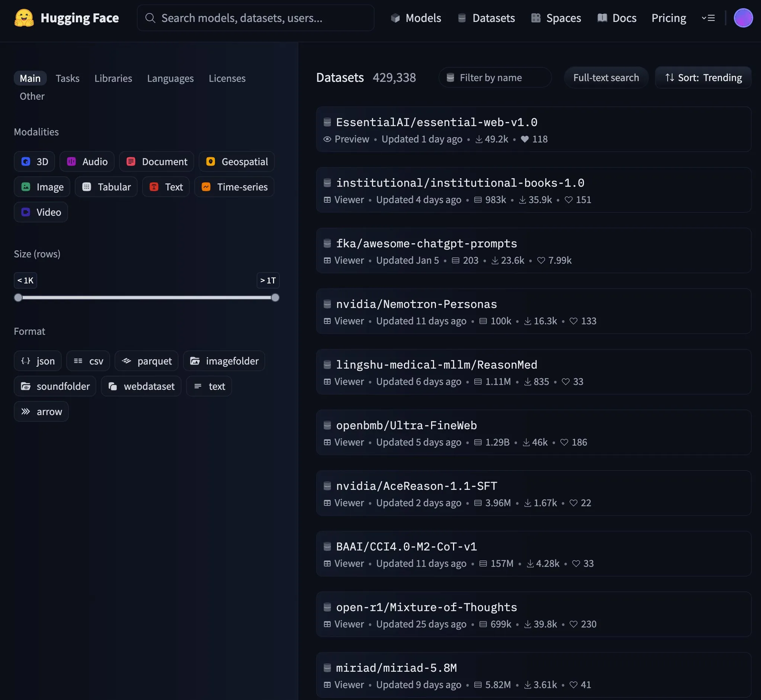Click the Docs book icon in navbar
This screenshot has height=700, width=761.
(602, 18)
